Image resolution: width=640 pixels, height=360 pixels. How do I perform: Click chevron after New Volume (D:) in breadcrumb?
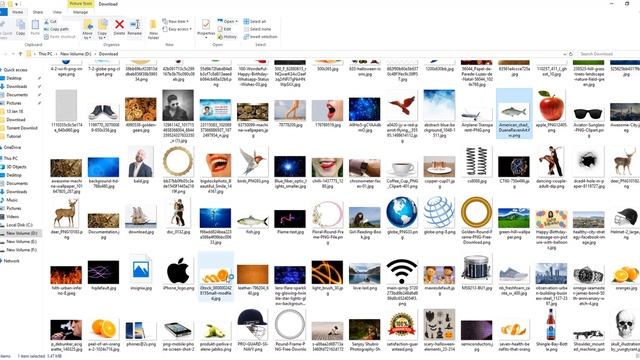pos(96,54)
